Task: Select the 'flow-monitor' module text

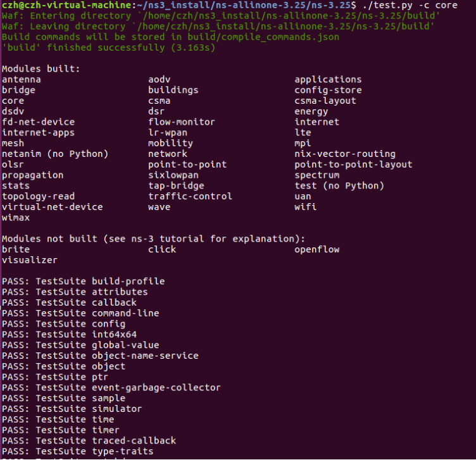Action: pos(182,122)
